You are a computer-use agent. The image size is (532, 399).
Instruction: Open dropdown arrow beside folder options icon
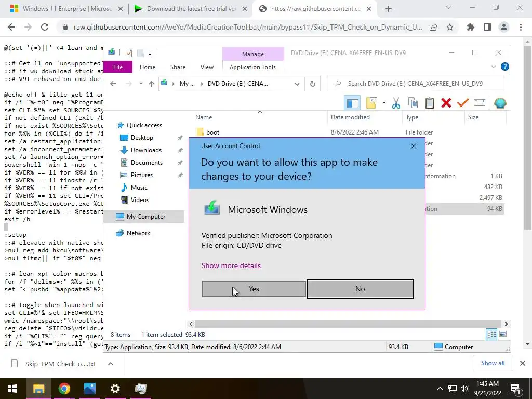pyautogui.click(x=384, y=103)
